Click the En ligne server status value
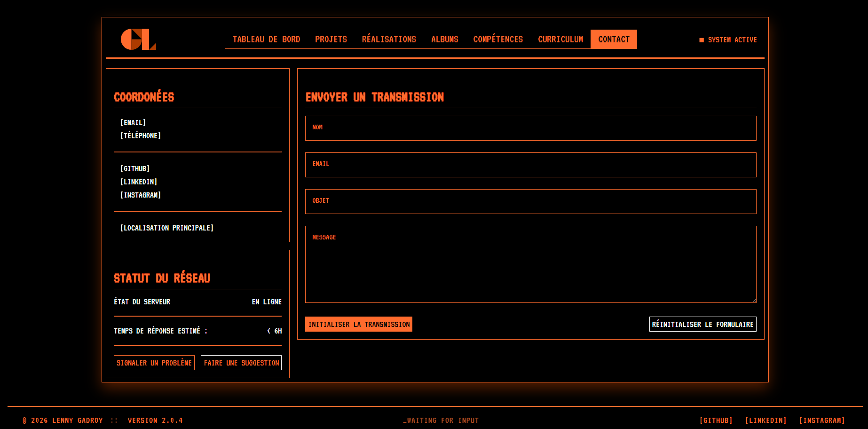The height and width of the screenshot is (429, 868). point(267,302)
